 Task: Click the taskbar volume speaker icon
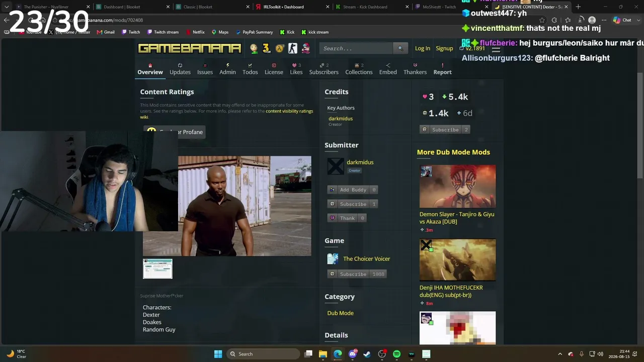(600, 354)
